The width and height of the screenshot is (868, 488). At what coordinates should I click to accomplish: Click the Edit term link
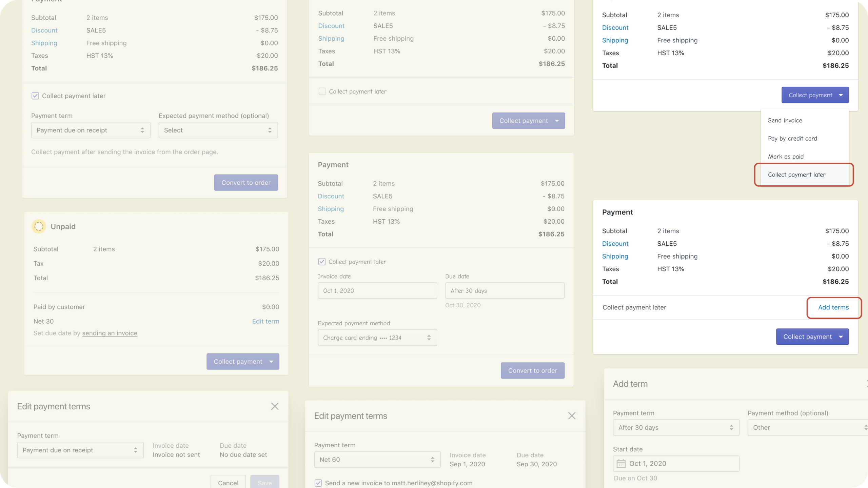pyautogui.click(x=265, y=321)
